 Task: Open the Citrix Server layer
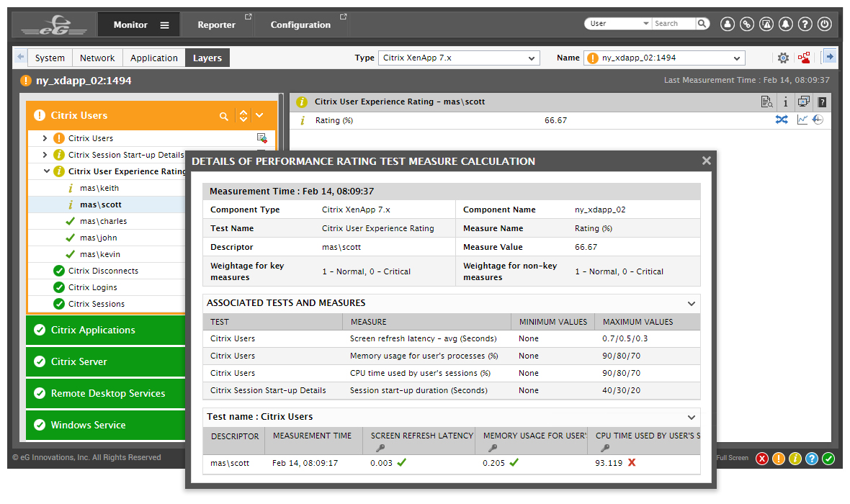click(106, 361)
